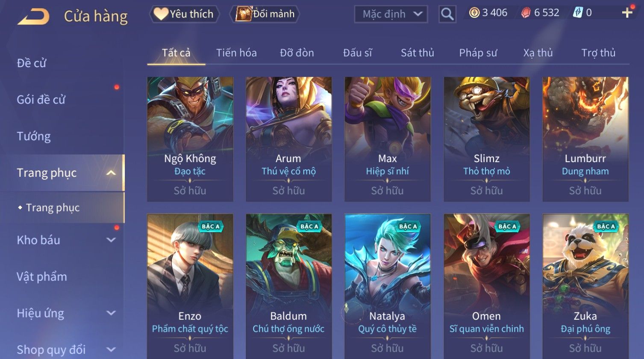Open the Mặc định sort dropdown
Screen dimensions: 644x359
tap(391, 14)
